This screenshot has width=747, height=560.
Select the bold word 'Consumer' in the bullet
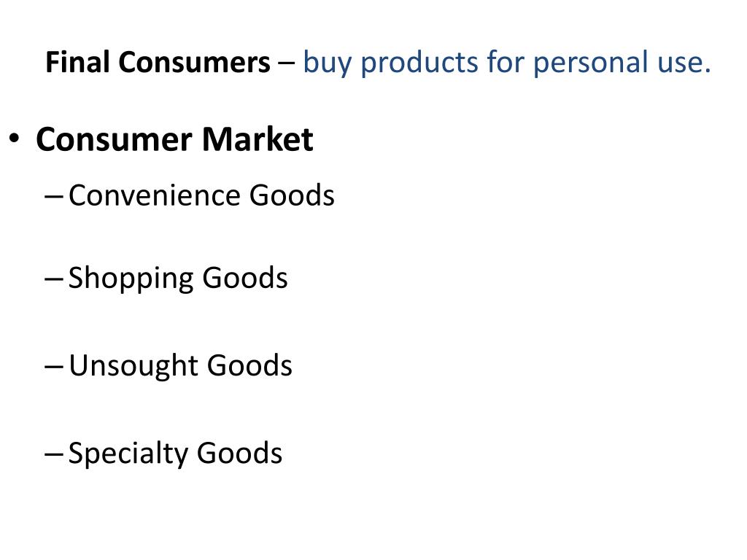pyautogui.click(x=114, y=139)
